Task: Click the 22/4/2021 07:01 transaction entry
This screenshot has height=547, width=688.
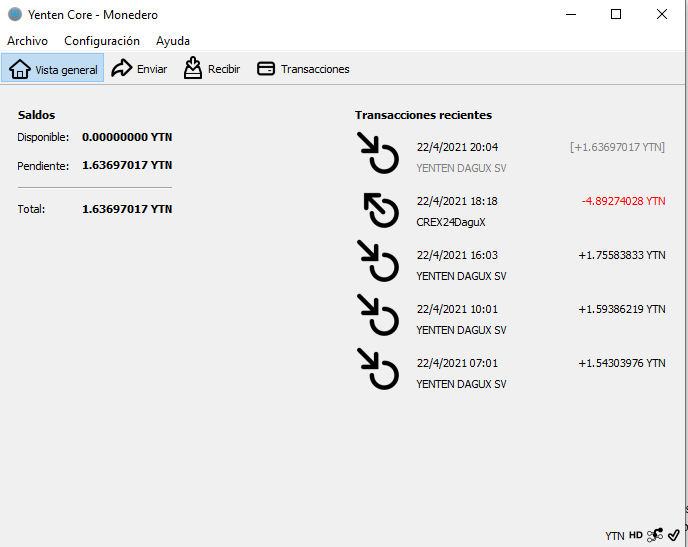Action: click(457, 363)
